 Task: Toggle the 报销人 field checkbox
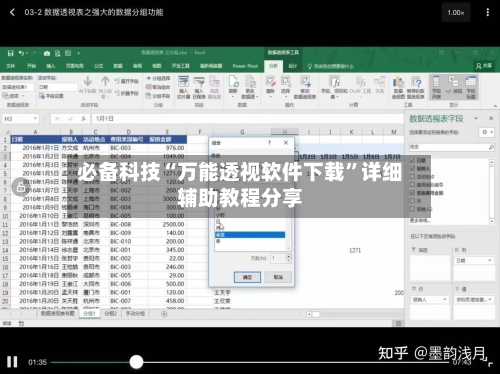412,169
